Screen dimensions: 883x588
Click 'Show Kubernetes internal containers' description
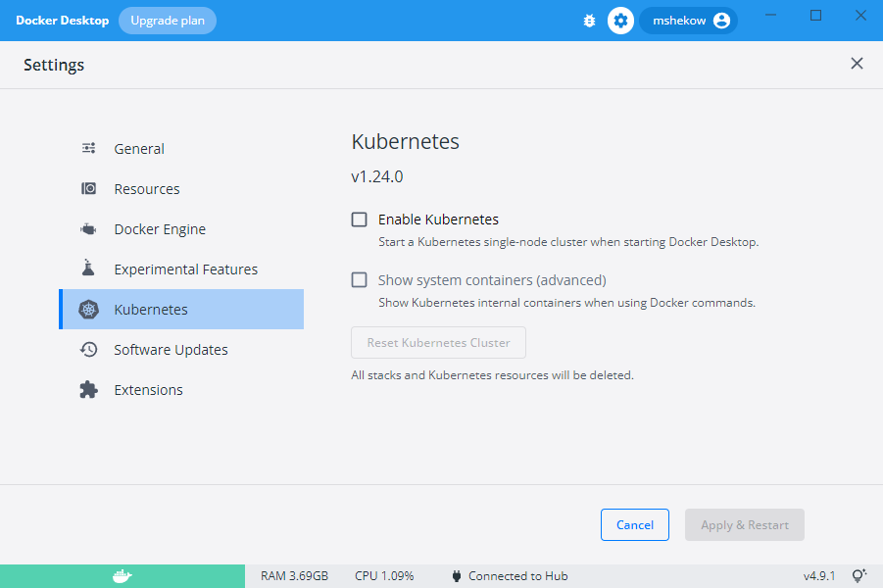[x=566, y=303]
